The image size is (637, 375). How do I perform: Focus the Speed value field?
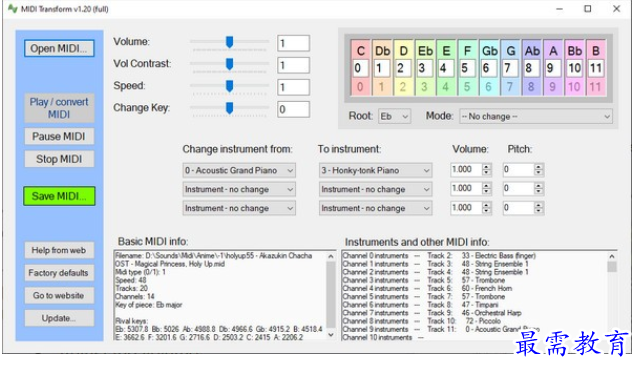coord(293,87)
